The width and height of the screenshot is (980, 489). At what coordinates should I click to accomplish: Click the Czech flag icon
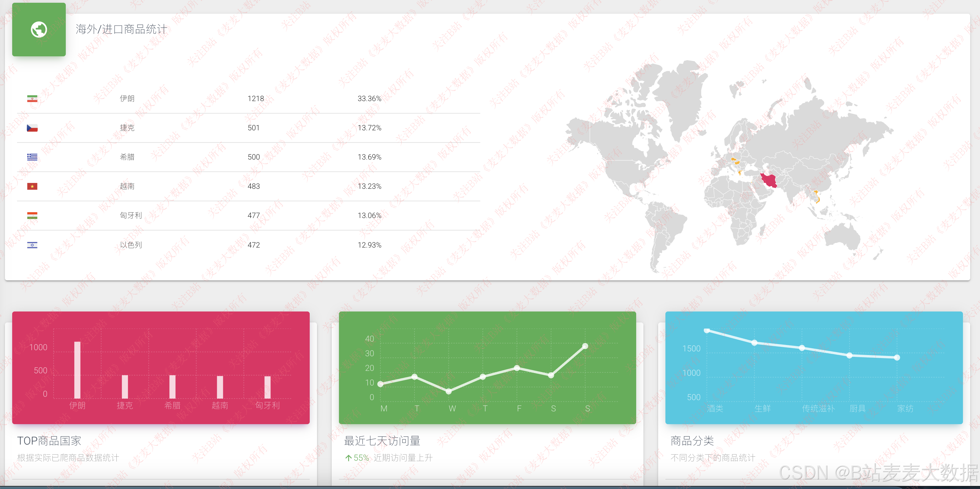pyautogui.click(x=32, y=128)
